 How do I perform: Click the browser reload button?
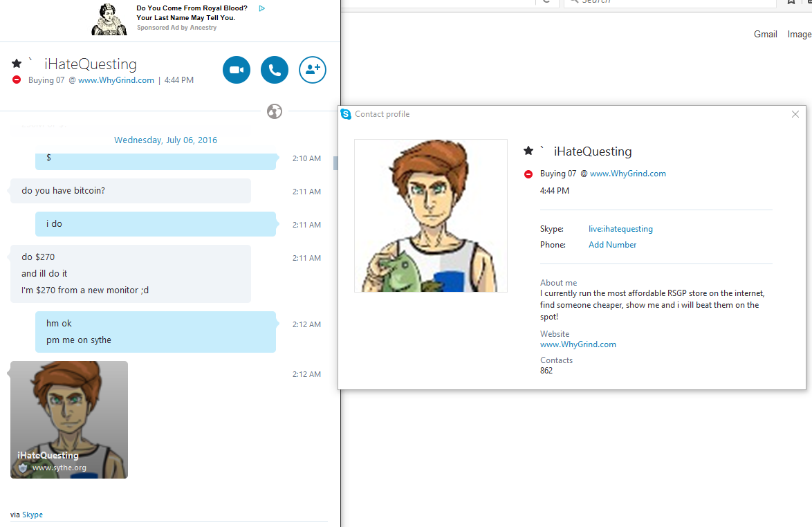[x=546, y=1]
